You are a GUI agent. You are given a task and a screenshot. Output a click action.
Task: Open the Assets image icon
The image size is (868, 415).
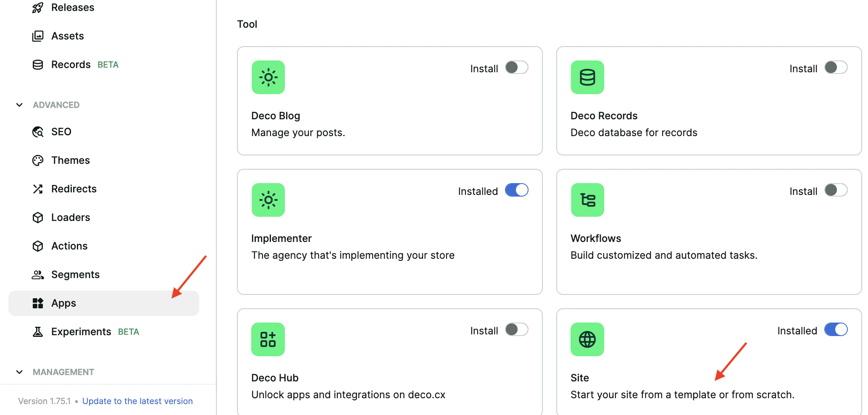(x=37, y=36)
